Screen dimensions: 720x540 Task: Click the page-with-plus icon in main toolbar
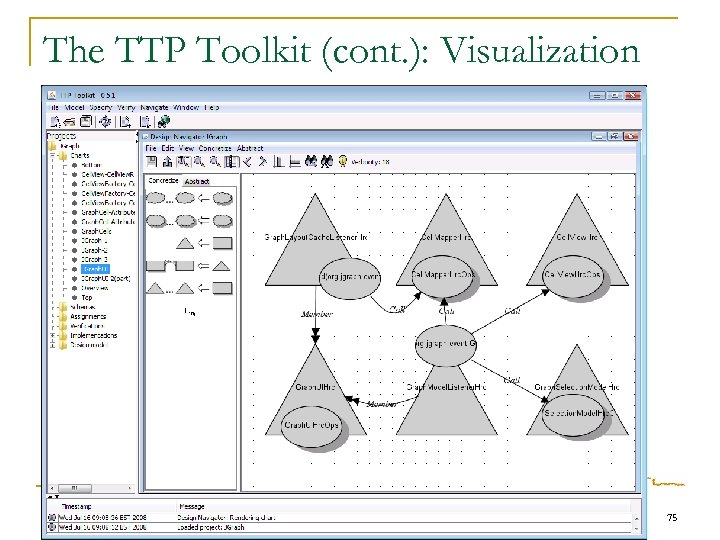click(x=125, y=122)
